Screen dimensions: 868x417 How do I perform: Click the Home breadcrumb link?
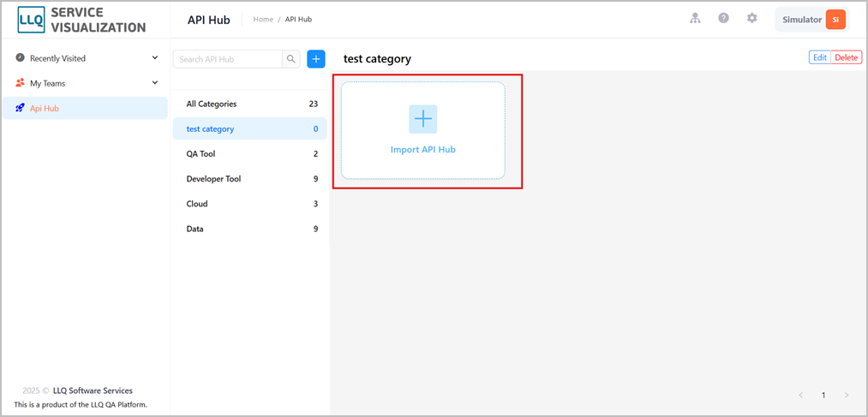tap(263, 20)
